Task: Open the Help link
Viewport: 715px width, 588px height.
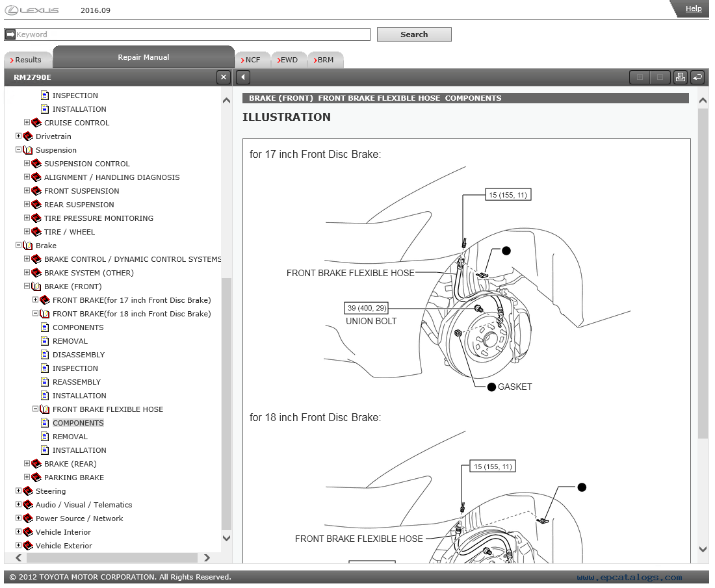Action: pos(694,8)
